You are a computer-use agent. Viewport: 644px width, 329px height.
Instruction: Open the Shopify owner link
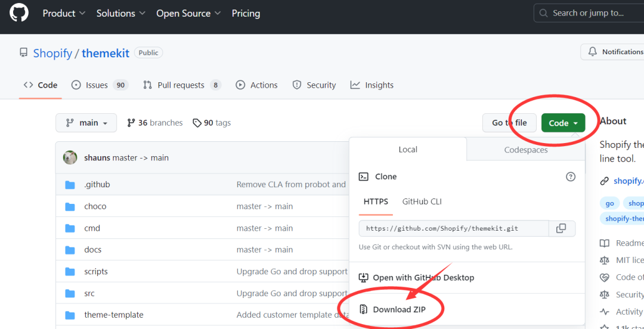pyautogui.click(x=52, y=54)
